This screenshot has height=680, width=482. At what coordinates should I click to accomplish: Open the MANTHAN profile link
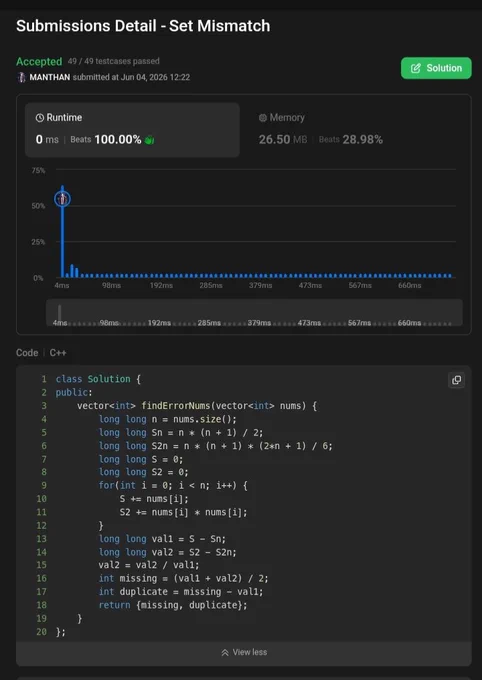pos(50,77)
